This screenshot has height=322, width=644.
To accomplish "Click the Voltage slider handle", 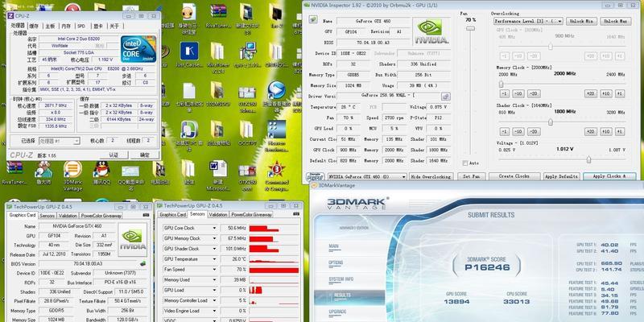I will (x=589, y=159).
